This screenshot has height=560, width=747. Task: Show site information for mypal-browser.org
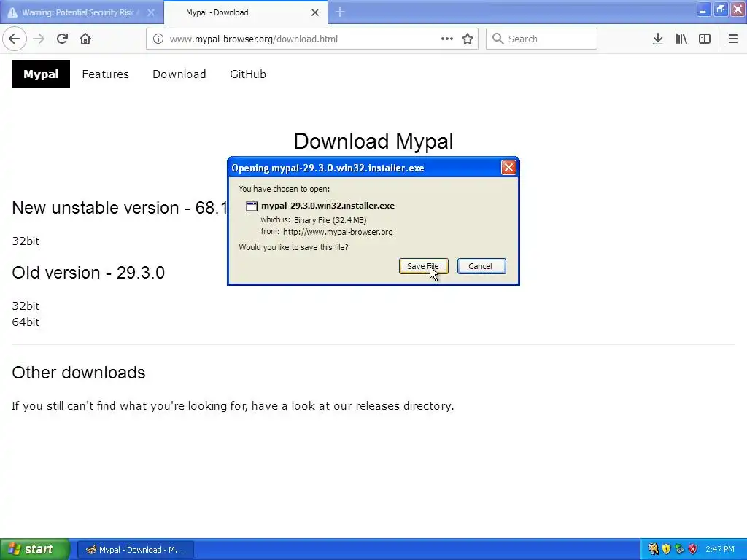click(x=158, y=39)
